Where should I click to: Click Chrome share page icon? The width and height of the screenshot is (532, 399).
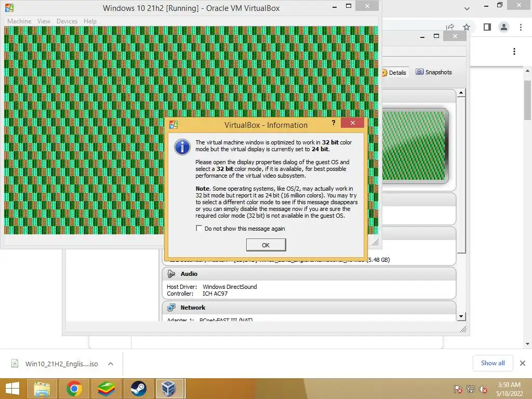coord(450,27)
